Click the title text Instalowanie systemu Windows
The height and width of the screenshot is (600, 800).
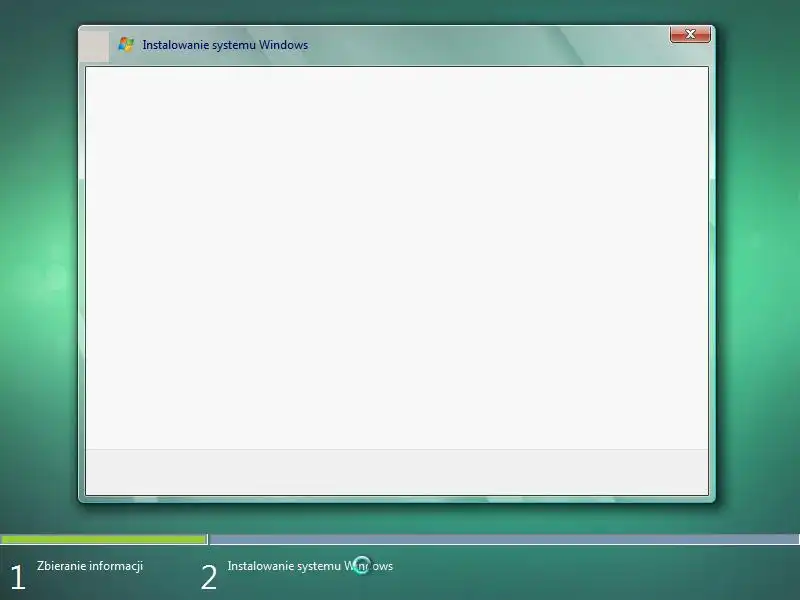click(x=225, y=45)
